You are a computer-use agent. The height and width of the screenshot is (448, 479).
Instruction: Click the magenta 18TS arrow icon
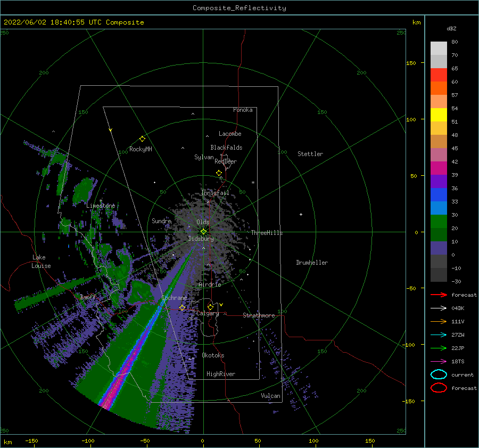tap(439, 362)
